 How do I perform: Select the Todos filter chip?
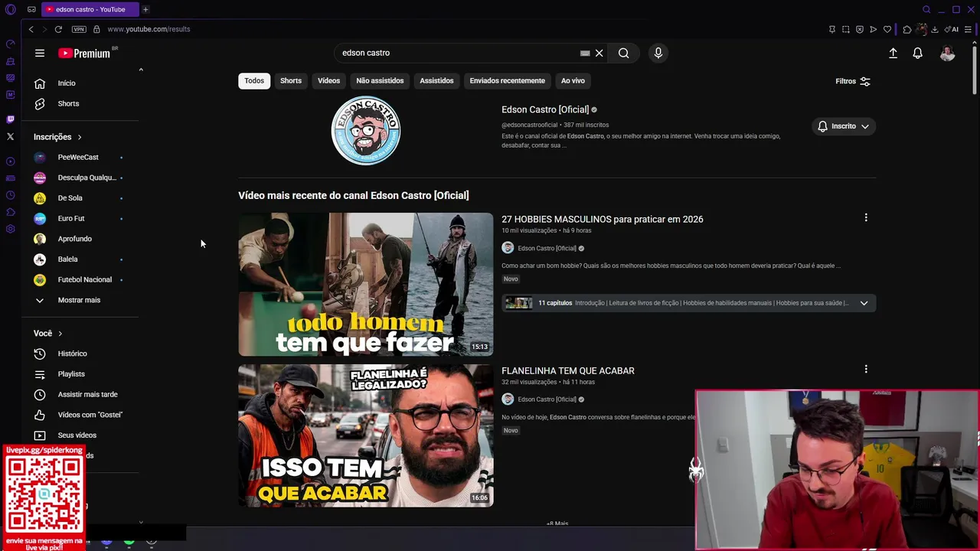point(254,80)
